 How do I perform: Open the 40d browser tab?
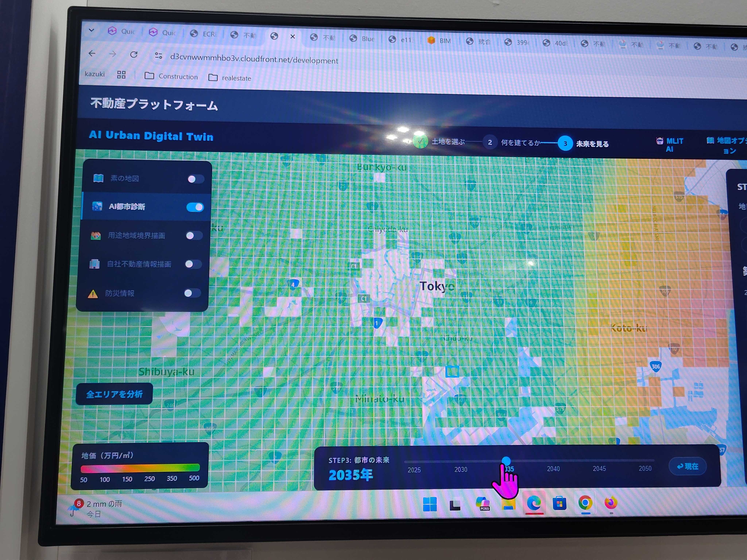click(x=556, y=43)
